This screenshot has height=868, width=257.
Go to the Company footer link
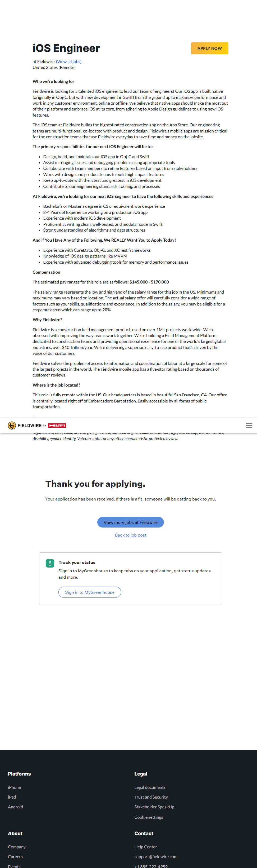17,847
